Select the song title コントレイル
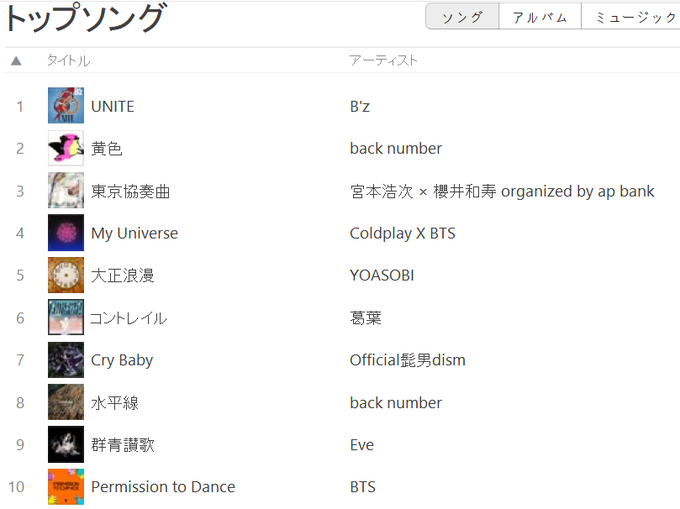Image resolution: width=680 pixels, height=509 pixels. pyautogui.click(x=128, y=318)
